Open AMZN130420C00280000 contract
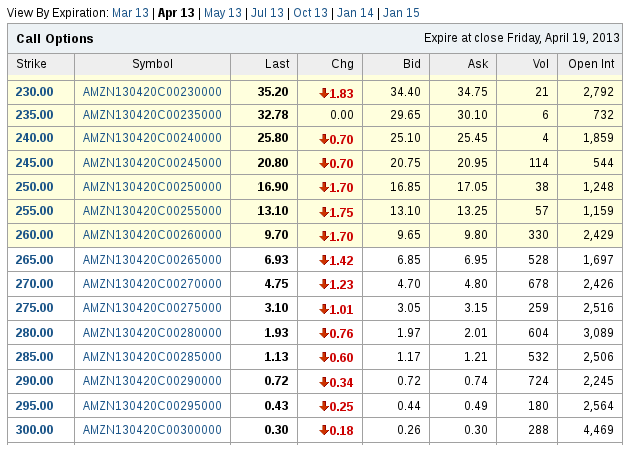630x449 pixels. pyautogui.click(x=152, y=333)
